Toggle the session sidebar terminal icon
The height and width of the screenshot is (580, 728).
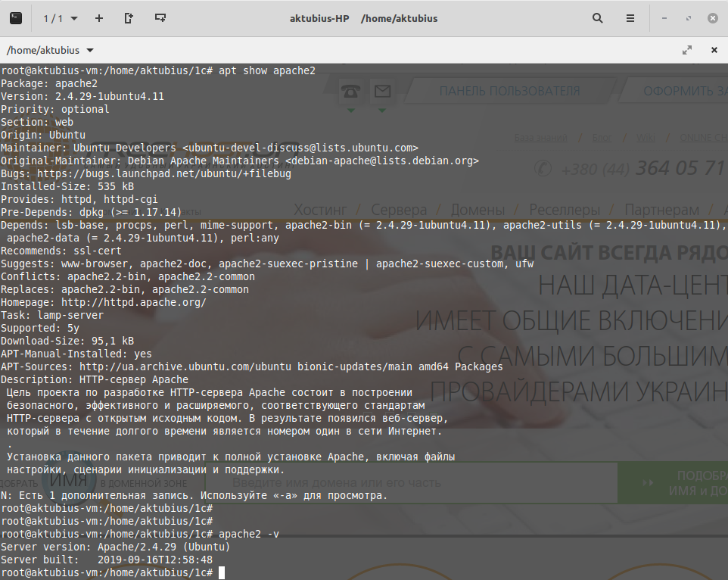[16, 17]
